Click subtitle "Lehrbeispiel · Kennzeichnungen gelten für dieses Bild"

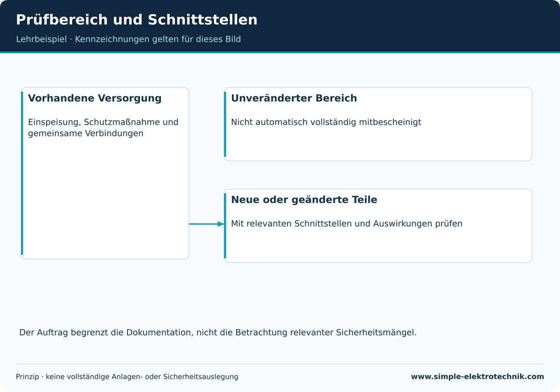[x=128, y=39]
